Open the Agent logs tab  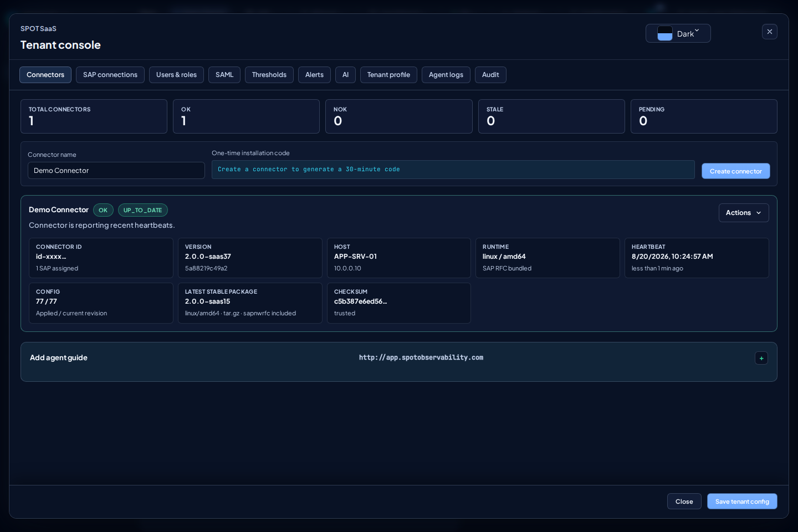pos(446,75)
